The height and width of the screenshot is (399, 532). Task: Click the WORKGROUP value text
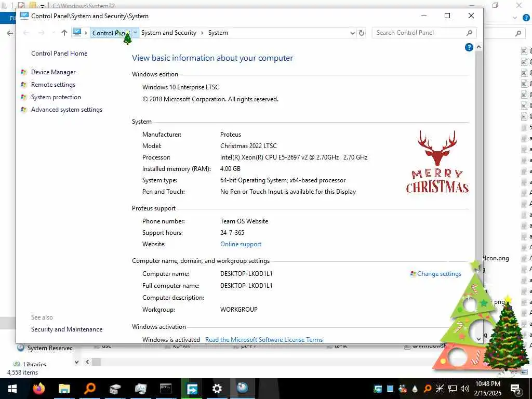coord(239,310)
